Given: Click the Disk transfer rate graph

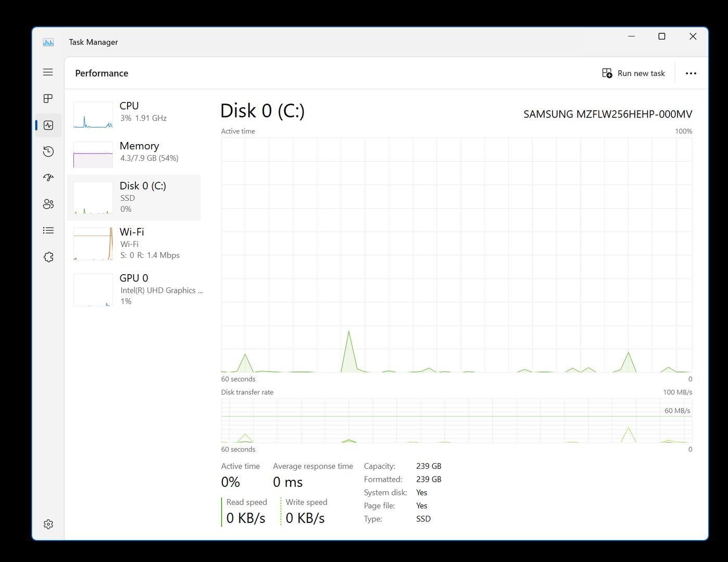Looking at the screenshot, I should coord(456,420).
